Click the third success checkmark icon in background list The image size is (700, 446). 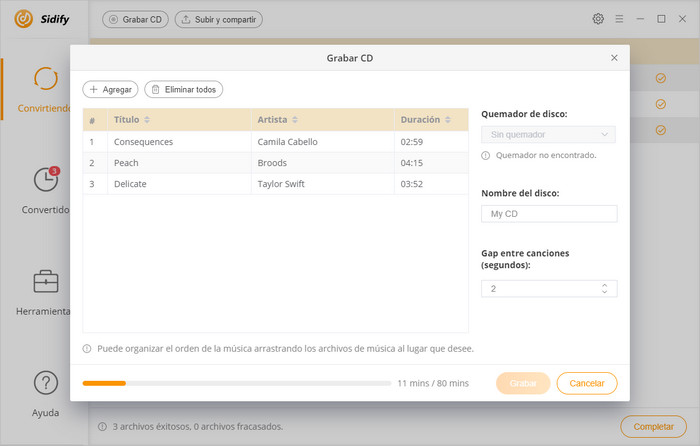click(661, 130)
